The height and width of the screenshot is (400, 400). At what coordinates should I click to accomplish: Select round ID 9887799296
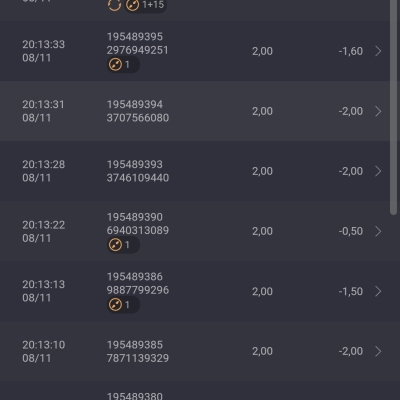[x=138, y=290]
